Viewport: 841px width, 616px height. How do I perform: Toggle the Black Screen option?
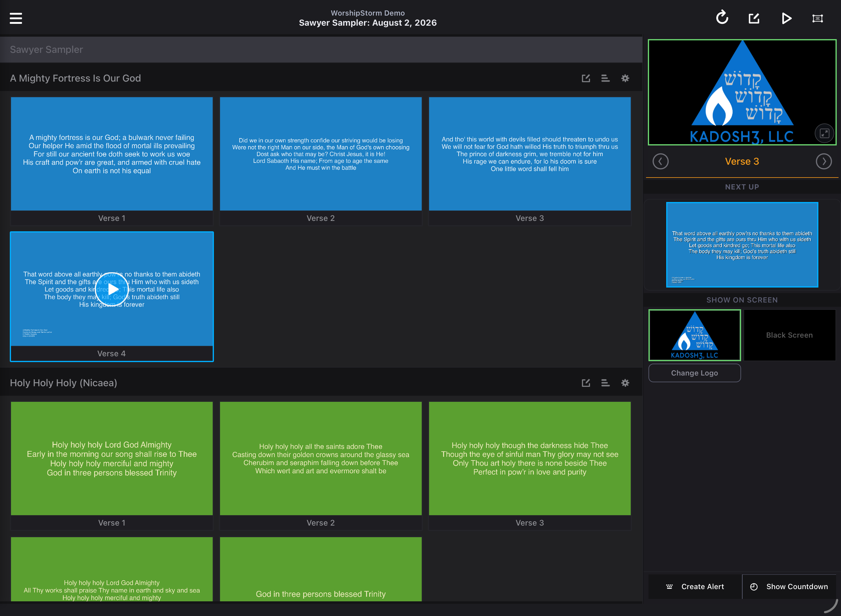[x=790, y=335]
